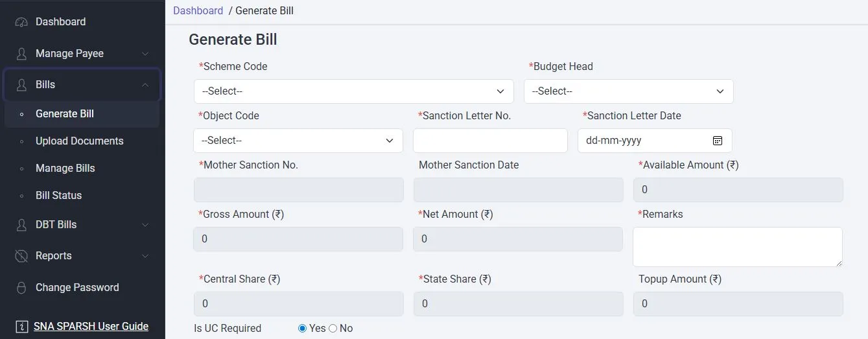Click the info icon beside User Guide

22,326
